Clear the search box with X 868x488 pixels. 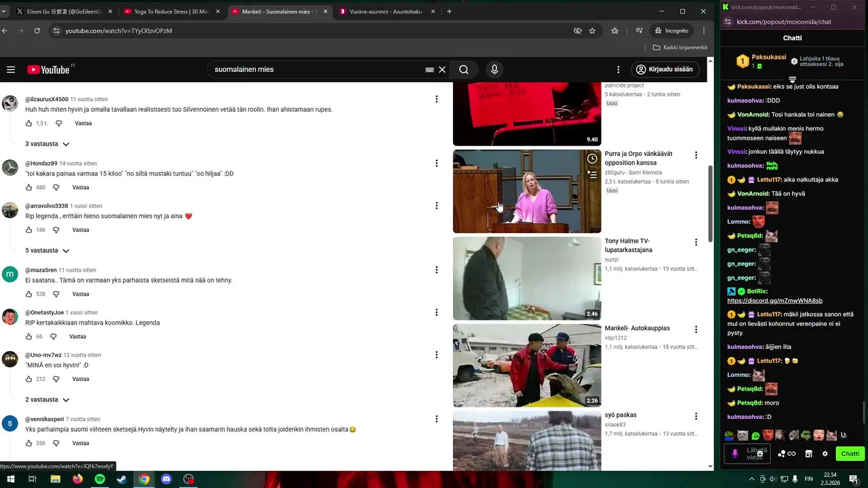point(442,69)
